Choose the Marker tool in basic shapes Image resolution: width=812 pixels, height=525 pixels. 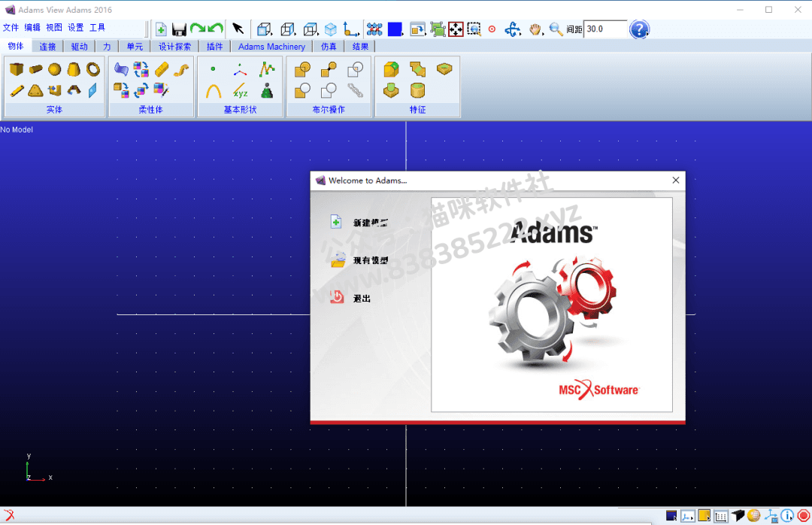pos(240,69)
